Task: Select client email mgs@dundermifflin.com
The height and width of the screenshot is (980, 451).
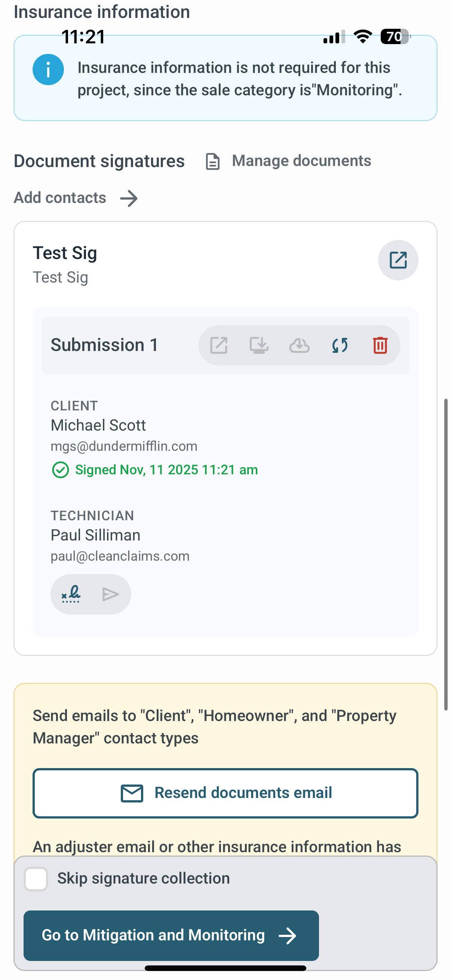Action: click(x=124, y=446)
